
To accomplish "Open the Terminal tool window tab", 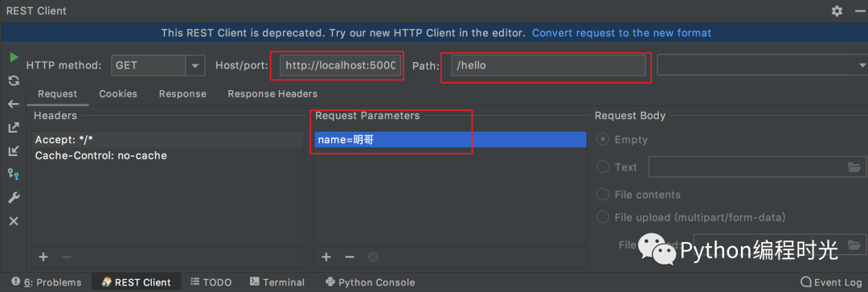I will coord(277,282).
